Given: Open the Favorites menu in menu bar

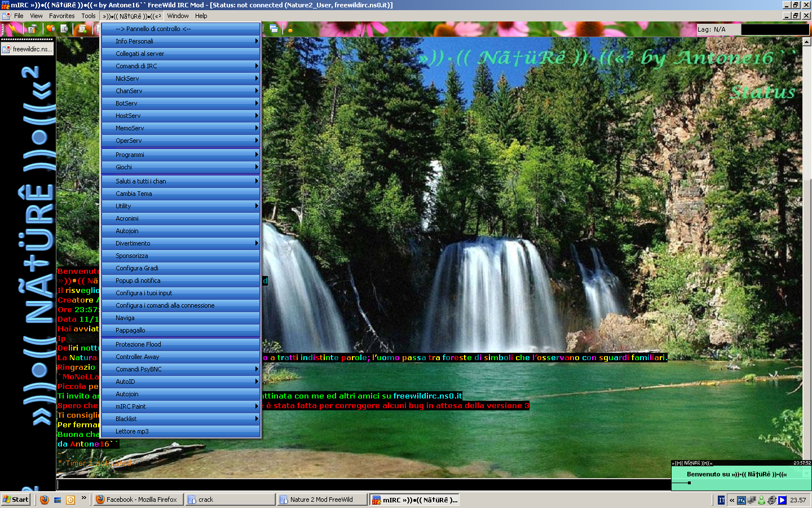Looking at the screenshot, I should coord(61,16).
